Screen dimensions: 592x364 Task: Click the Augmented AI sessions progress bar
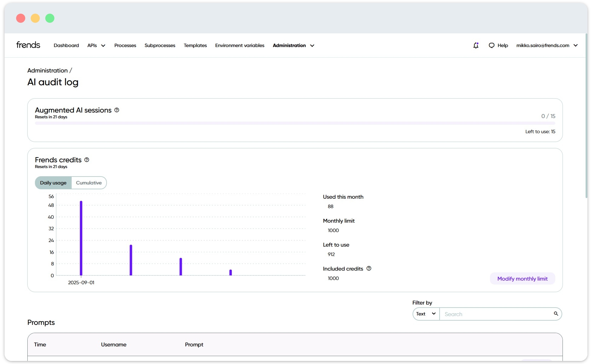pos(295,123)
